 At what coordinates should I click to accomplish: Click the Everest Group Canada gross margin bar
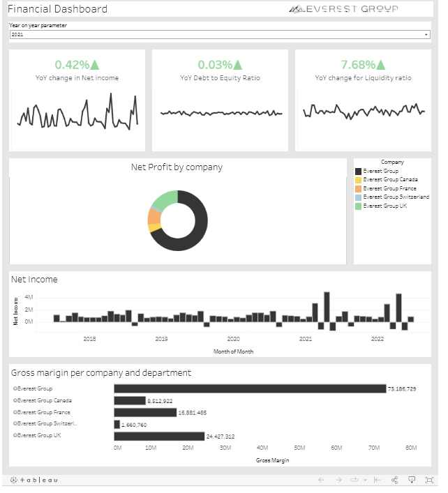point(130,400)
